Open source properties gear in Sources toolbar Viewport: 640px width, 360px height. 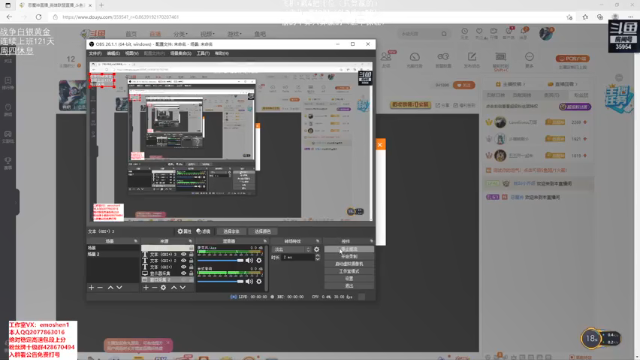pyautogui.click(x=163, y=288)
